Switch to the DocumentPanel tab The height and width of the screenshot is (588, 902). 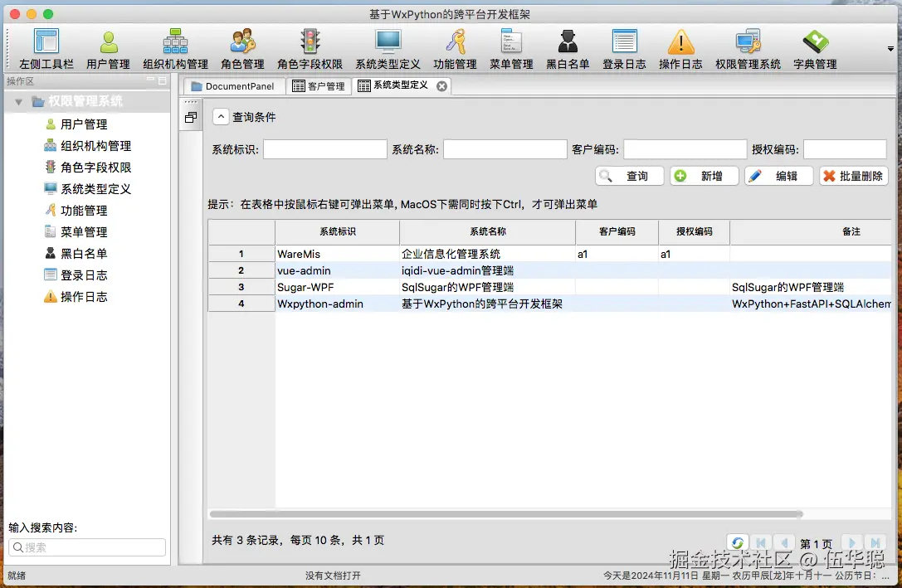pyautogui.click(x=233, y=86)
